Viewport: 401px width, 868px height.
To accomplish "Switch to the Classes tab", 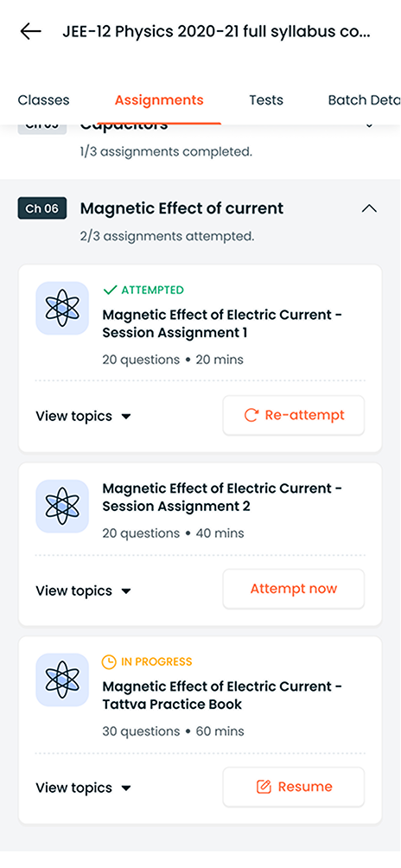I will pos(44,100).
